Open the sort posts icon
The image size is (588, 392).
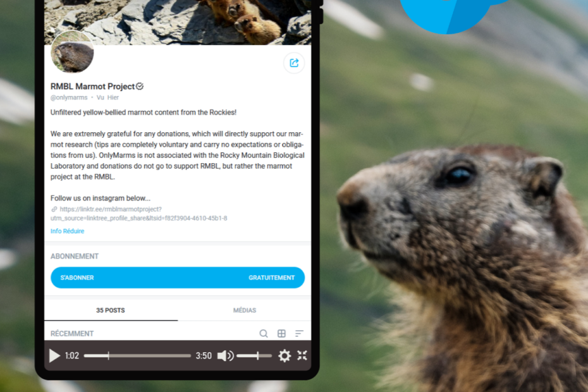(x=299, y=333)
